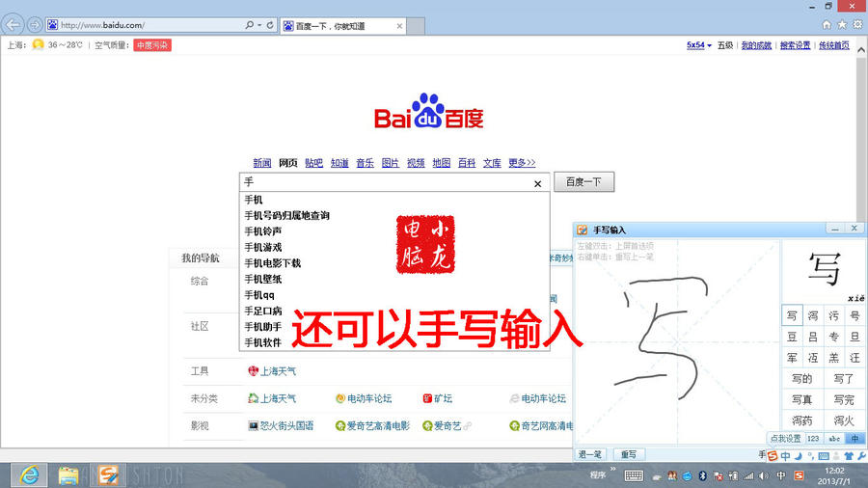The width and height of the screenshot is (868, 488).
Task: Click Sogou S logo on IME bar
Action: click(x=773, y=456)
